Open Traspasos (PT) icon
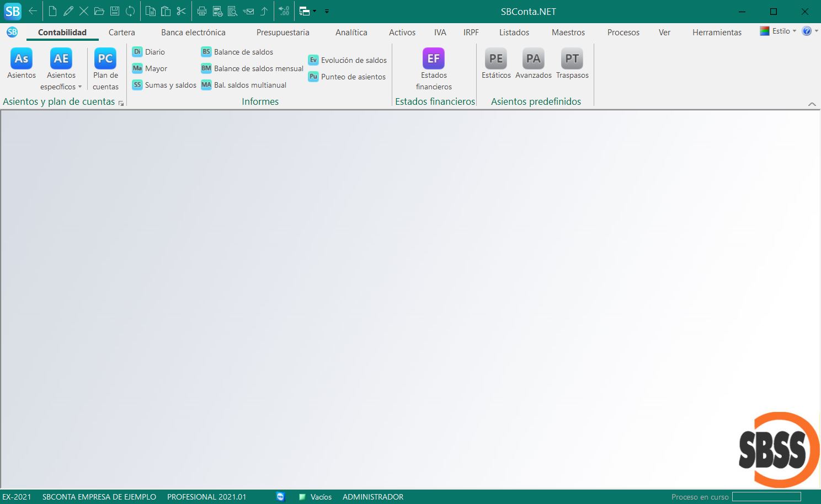 click(x=572, y=60)
